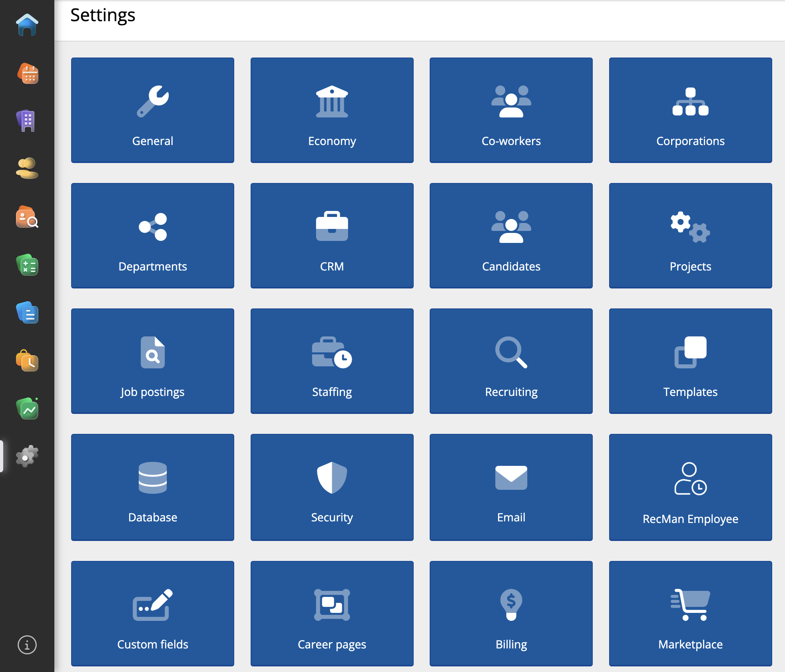Open General settings label
This screenshot has height=672, width=785.
tap(153, 141)
